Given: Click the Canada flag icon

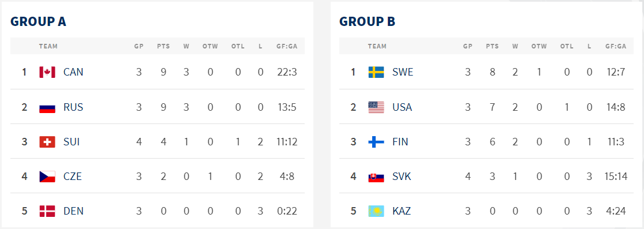Looking at the screenshot, I should pos(47,72).
